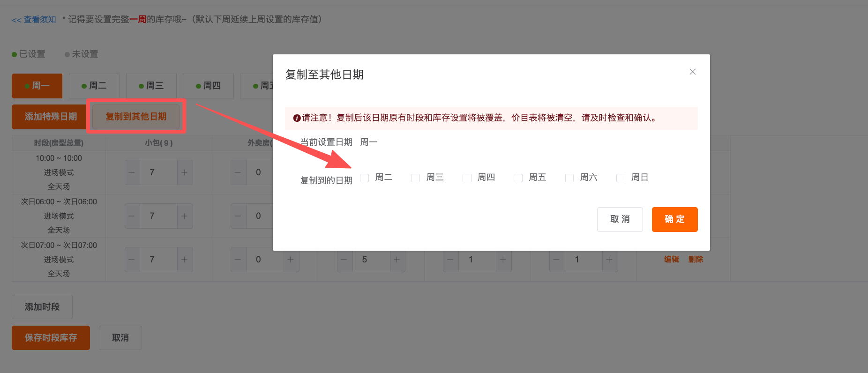
Task: Increase 小包 stock for 次日06:00 slot
Action: coord(185,216)
